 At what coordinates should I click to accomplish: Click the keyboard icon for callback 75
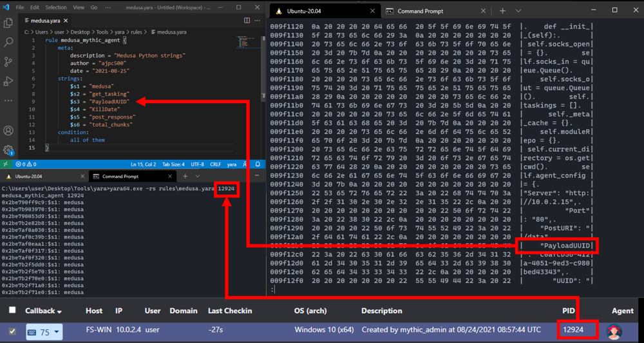tap(33, 331)
